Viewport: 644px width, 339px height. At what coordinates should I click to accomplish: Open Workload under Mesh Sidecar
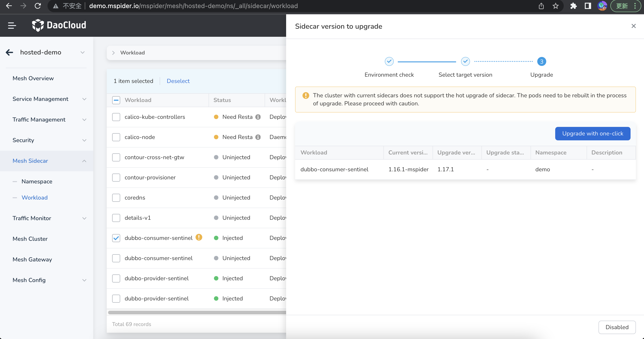(x=35, y=198)
